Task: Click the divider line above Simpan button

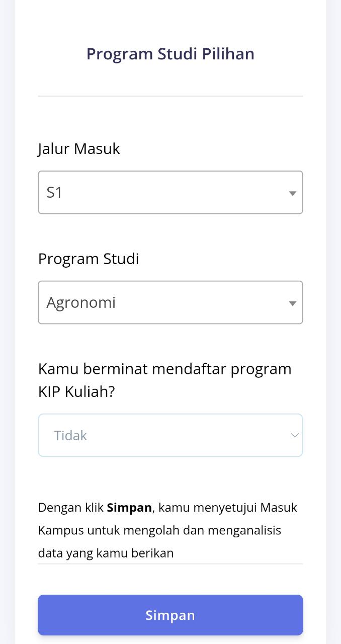Action: pyautogui.click(x=170, y=564)
